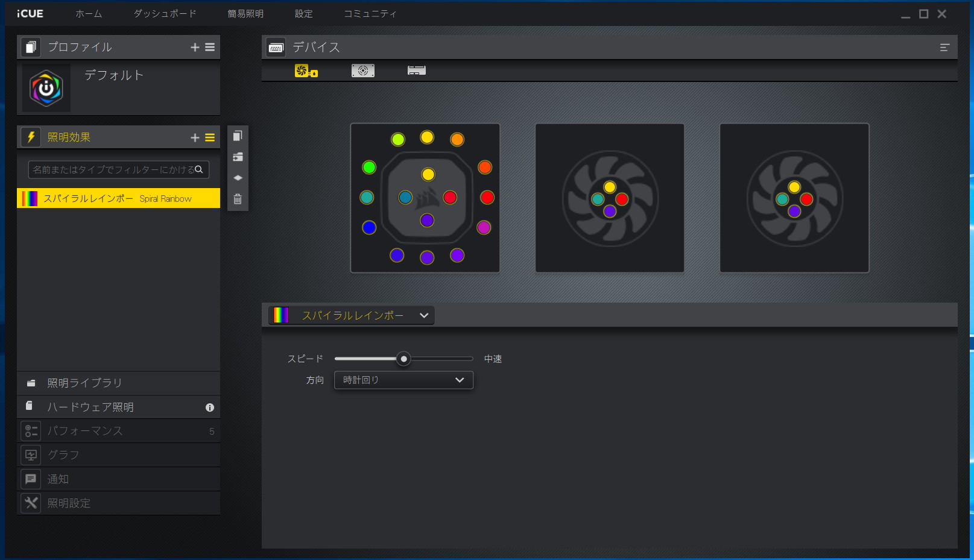Screen dimensions: 974x560
Task: Open the デバイス panel options menu
Action: (x=944, y=47)
